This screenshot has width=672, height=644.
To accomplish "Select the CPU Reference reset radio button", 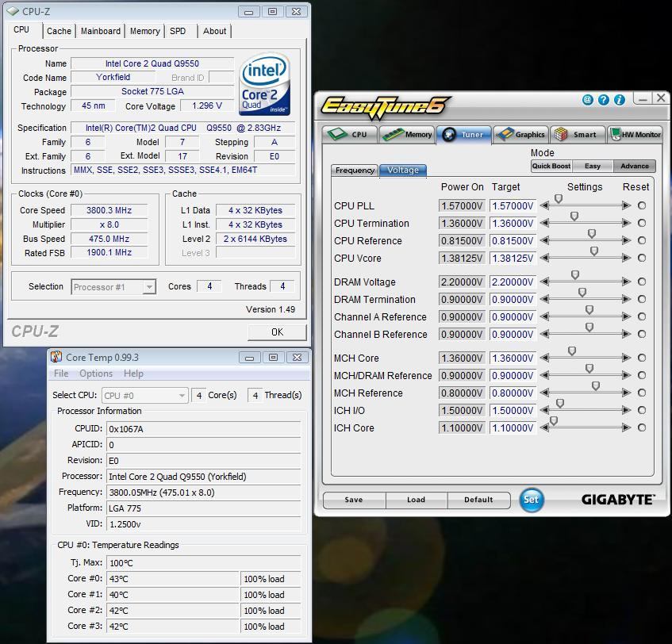I will (642, 240).
